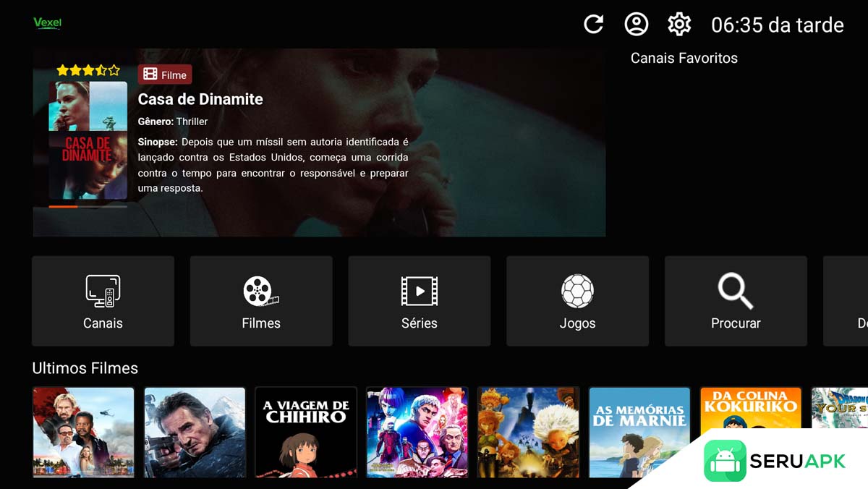Open Jogos soccer ball tile
This screenshot has height=489, width=868.
(577, 301)
